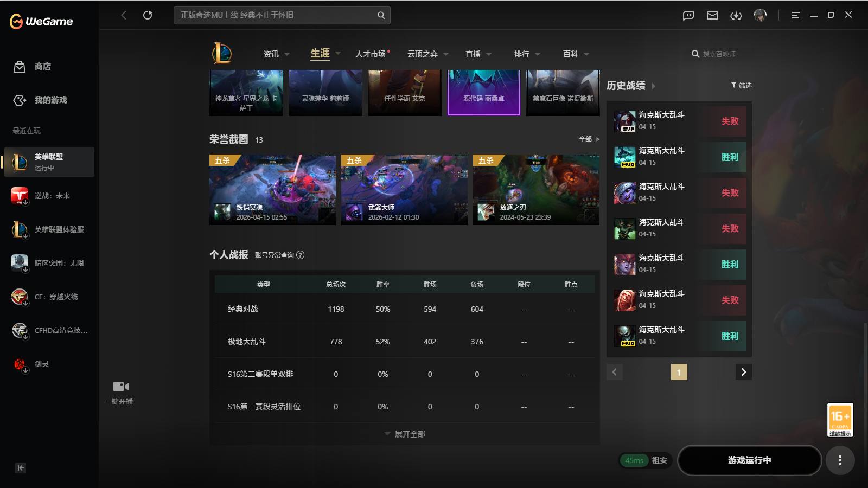Click the S16第二赛段灵活排位 row

[x=405, y=407]
